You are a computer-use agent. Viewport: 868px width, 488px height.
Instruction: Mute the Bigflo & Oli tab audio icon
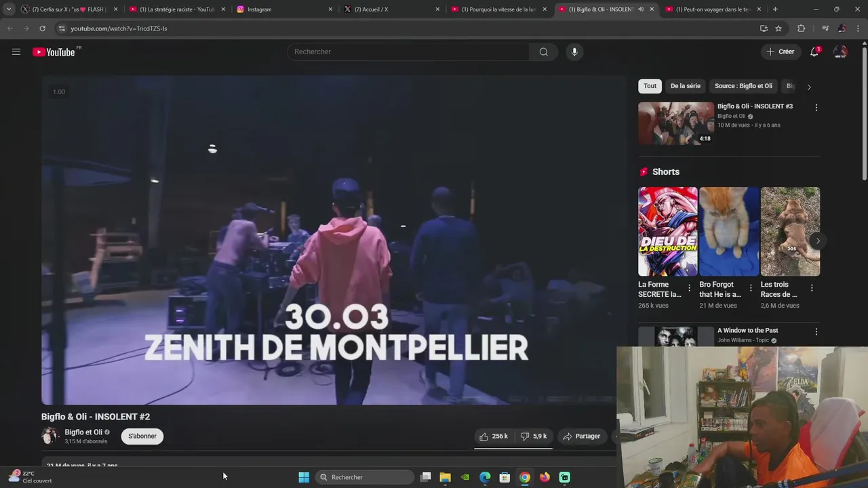pos(641,9)
